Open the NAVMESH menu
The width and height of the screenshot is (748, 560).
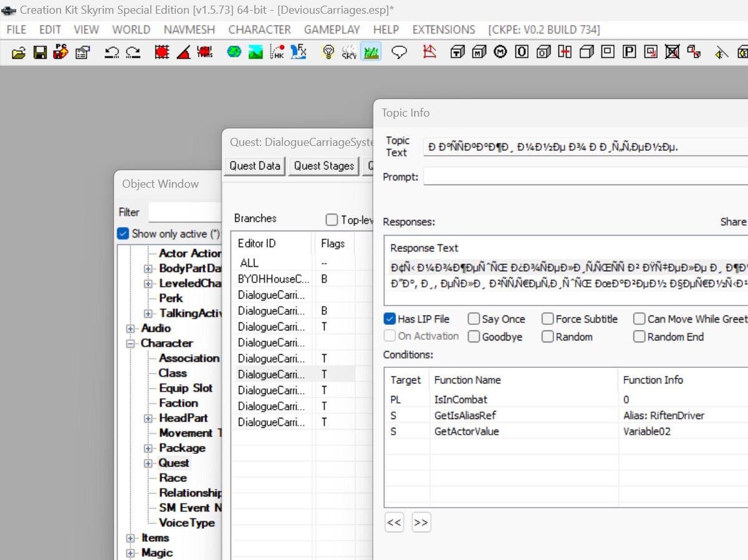point(189,29)
